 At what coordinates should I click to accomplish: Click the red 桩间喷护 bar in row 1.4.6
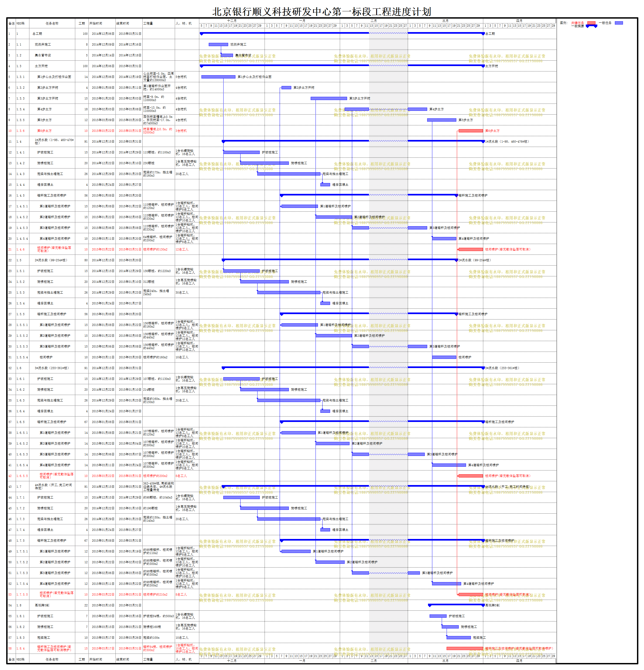(471, 250)
